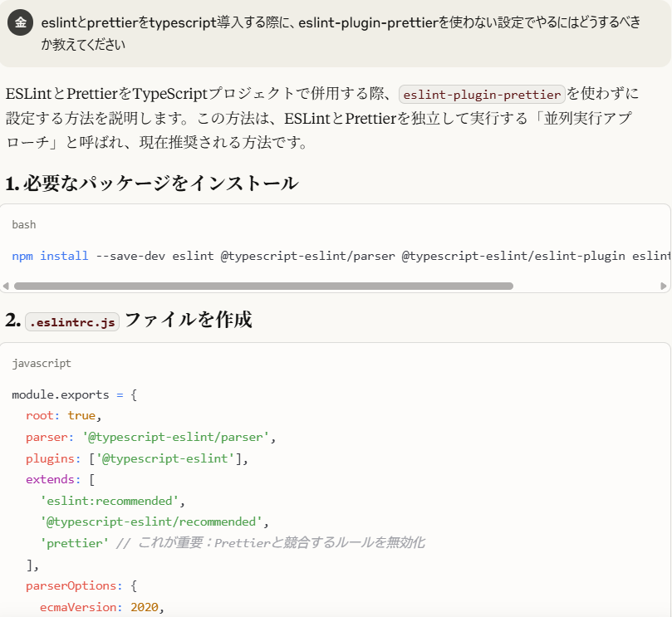The width and height of the screenshot is (672, 617).
Task: Click the right scroll arrow of the bash code block
Action: [x=664, y=286]
